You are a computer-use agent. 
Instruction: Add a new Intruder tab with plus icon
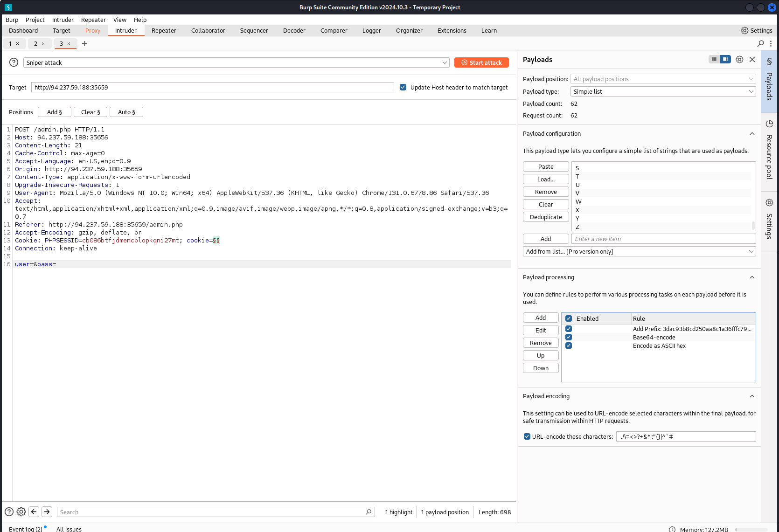[x=84, y=43]
